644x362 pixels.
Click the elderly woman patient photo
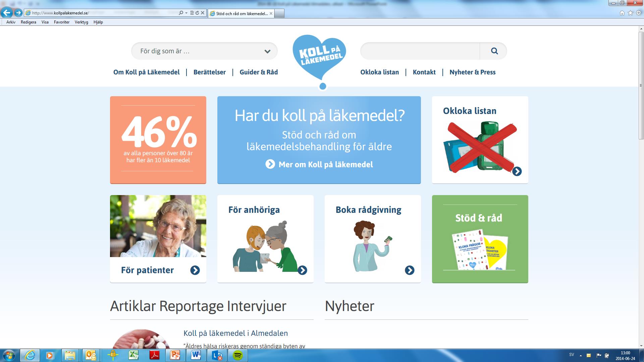(x=158, y=226)
